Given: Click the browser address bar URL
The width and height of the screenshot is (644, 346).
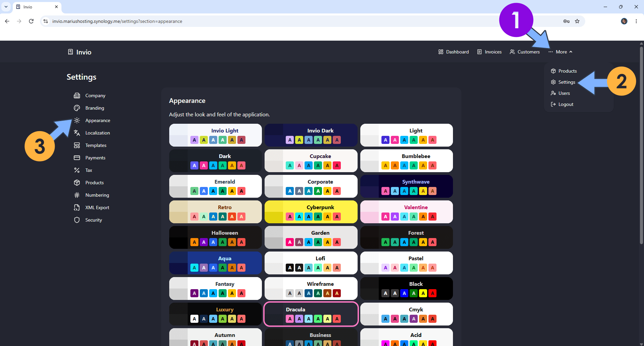Looking at the screenshot, I should pos(117,21).
